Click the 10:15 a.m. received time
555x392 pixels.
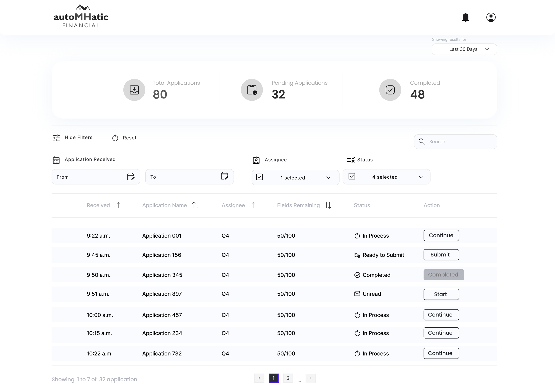(99, 333)
